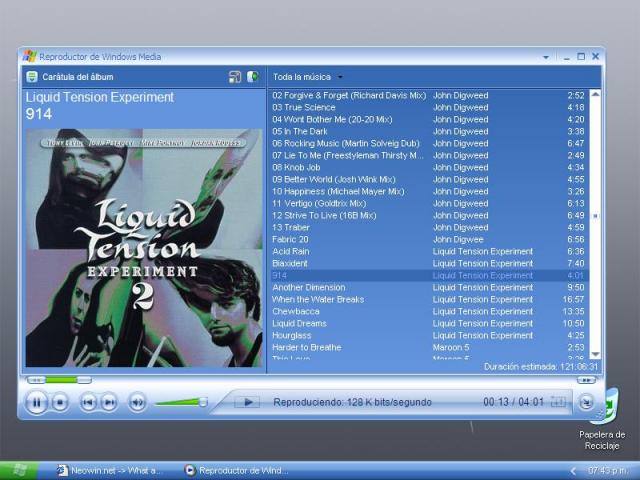Select track 13 Traber
Image resolution: width=640 pixels, height=480 pixels.
click(x=430, y=227)
